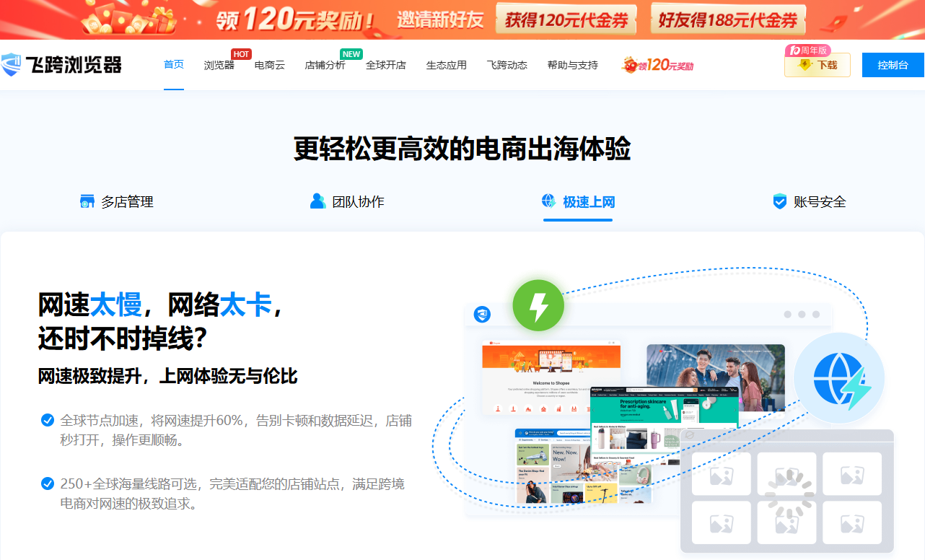The width and height of the screenshot is (925, 560).
Task: Open the blue 控制台 button
Action: pyautogui.click(x=893, y=65)
